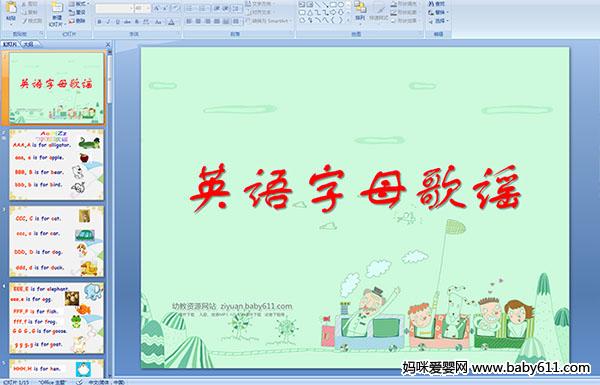Viewport: 600px width, 385px height.
Task: Select the Left Brace shape
Action: point(333,20)
